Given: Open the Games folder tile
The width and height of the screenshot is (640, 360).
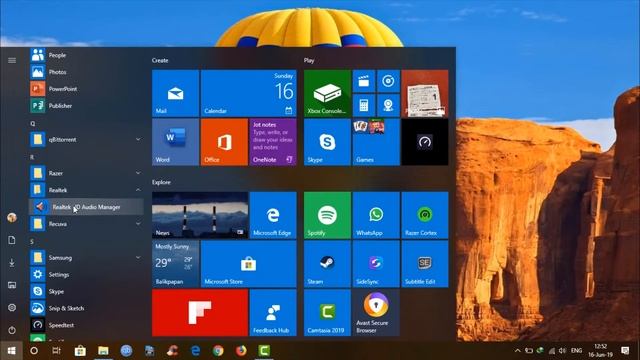Looking at the screenshot, I should [x=376, y=142].
